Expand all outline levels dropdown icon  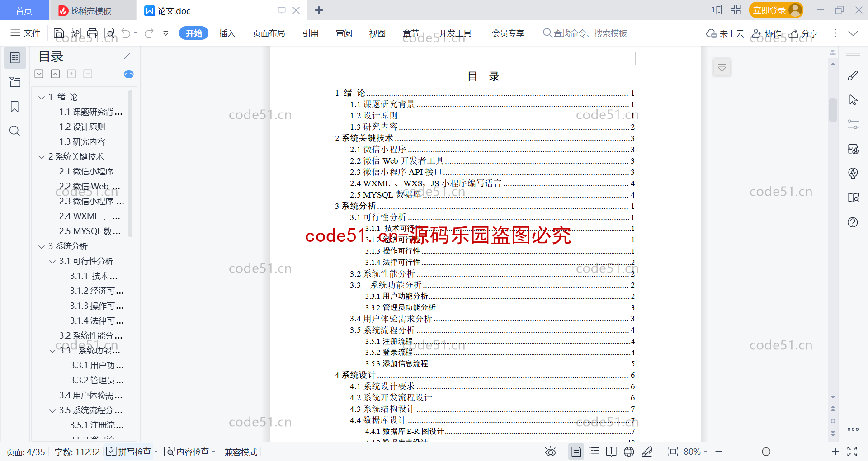coord(39,74)
